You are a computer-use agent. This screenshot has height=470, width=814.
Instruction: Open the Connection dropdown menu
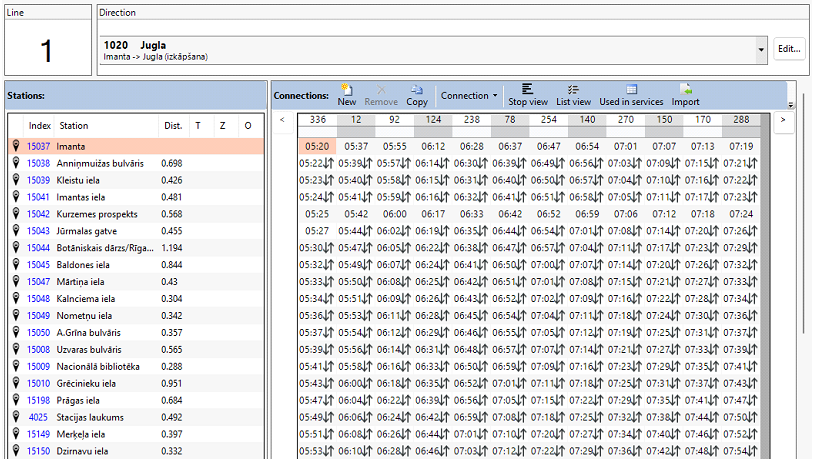coord(469,96)
